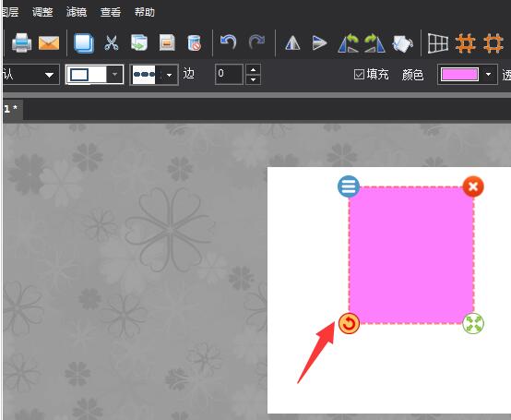Delete shape with red X handle
511x420 pixels.
[473, 186]
